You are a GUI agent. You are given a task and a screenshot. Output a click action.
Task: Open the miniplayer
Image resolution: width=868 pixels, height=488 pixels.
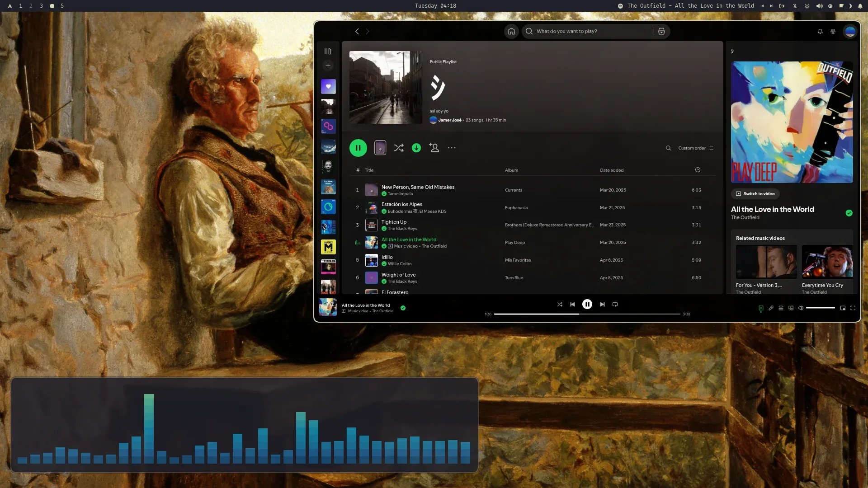[x=843, y=308]
